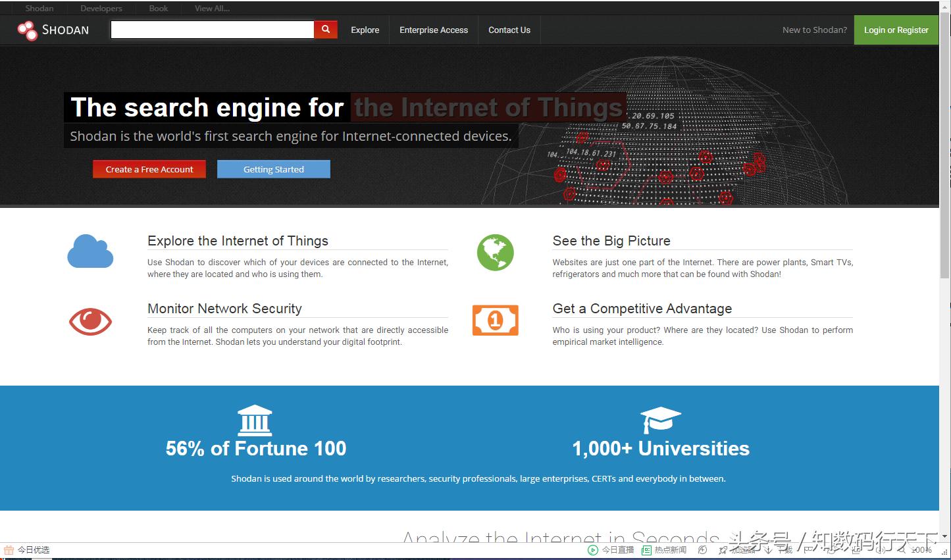This screenshot has height=560, width=951.
Task: Click the 今日优选 label in status bar
Action: click(x=34, y=550)
